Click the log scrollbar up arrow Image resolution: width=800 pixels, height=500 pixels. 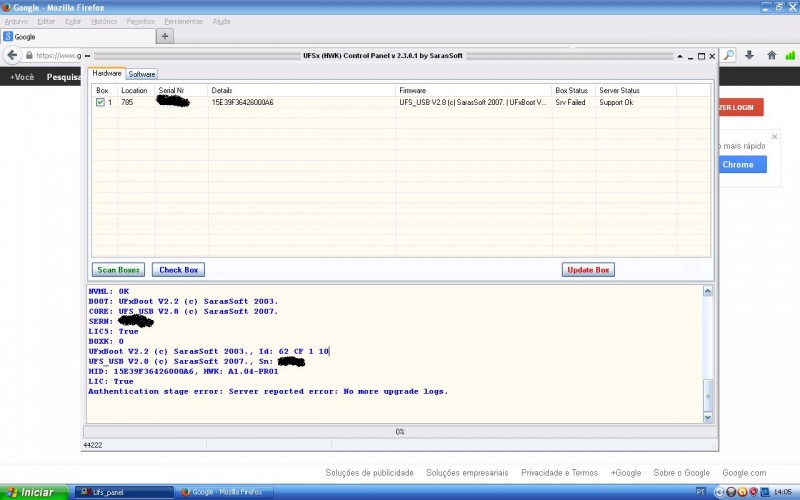coord(708,291)
